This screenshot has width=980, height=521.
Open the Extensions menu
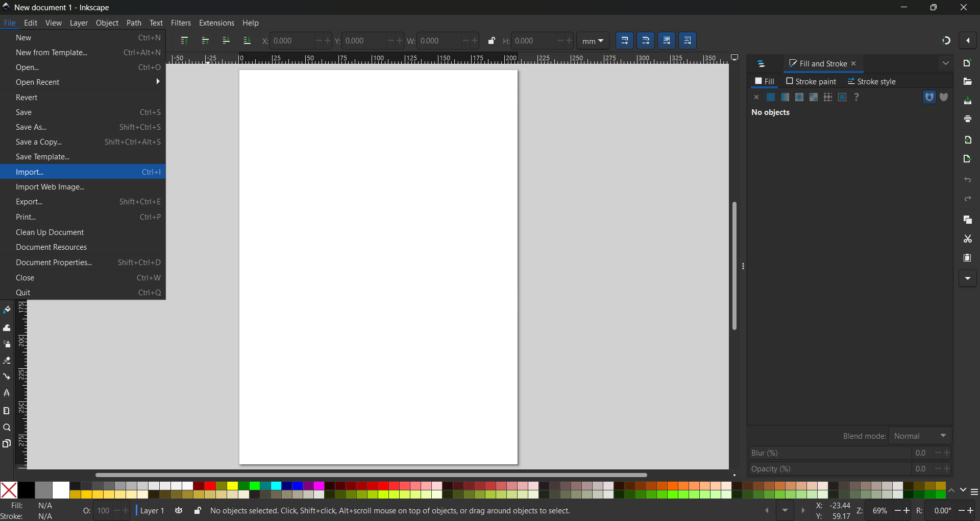[x=216, y=23]
